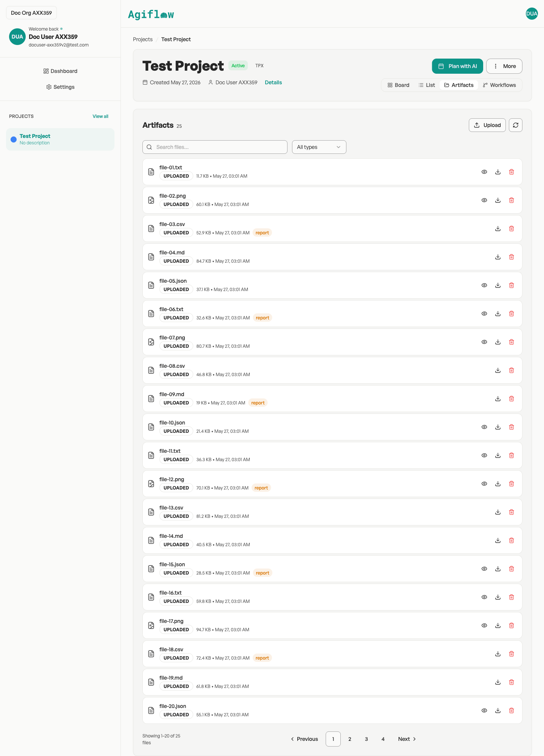
Task: Click the report tag on file-03.csv
Action: (262, 233)
